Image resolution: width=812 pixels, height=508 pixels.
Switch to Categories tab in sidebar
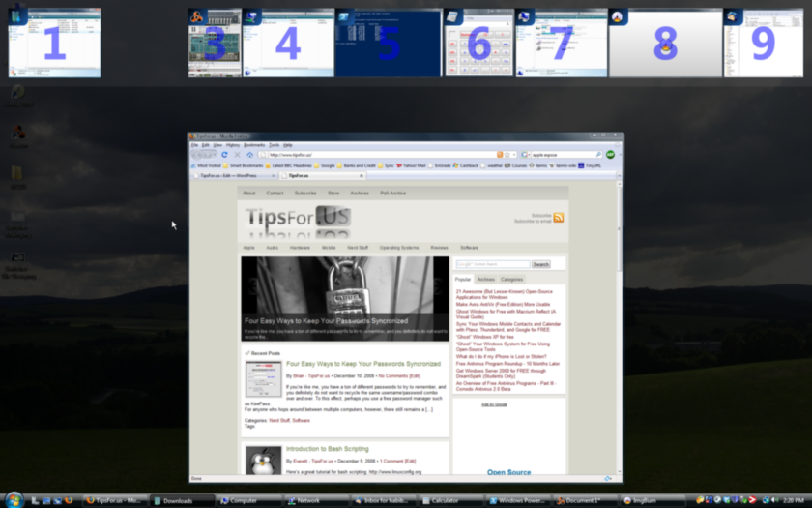pos(511,280)
